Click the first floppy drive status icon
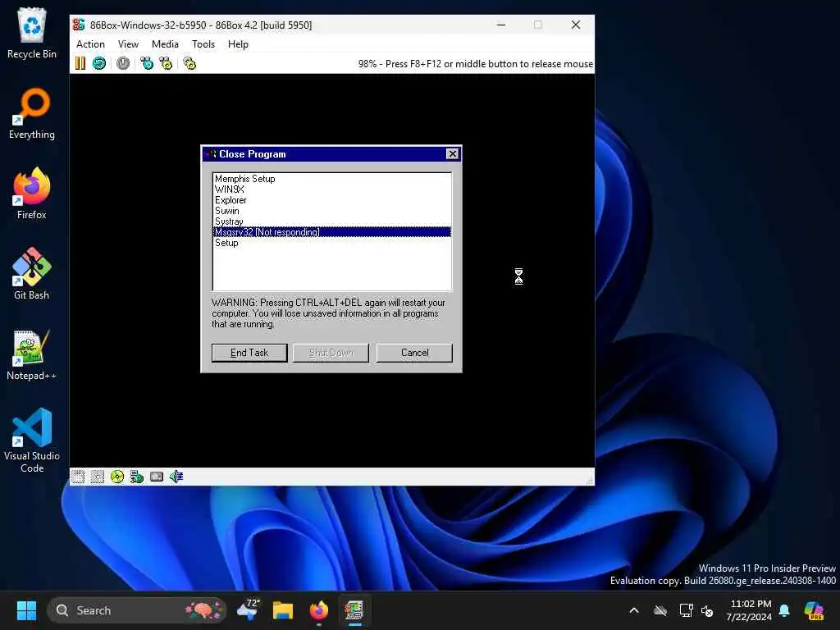 pos(78,477)
